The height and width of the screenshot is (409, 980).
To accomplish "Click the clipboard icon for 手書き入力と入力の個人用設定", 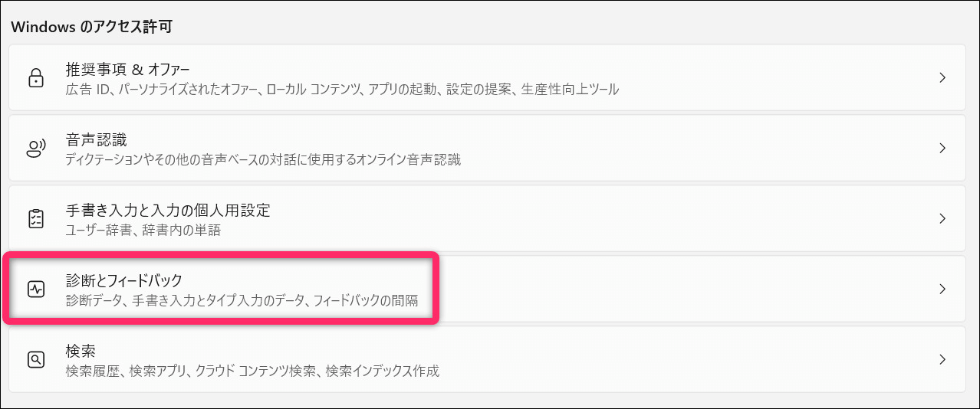I will point(35,219).
